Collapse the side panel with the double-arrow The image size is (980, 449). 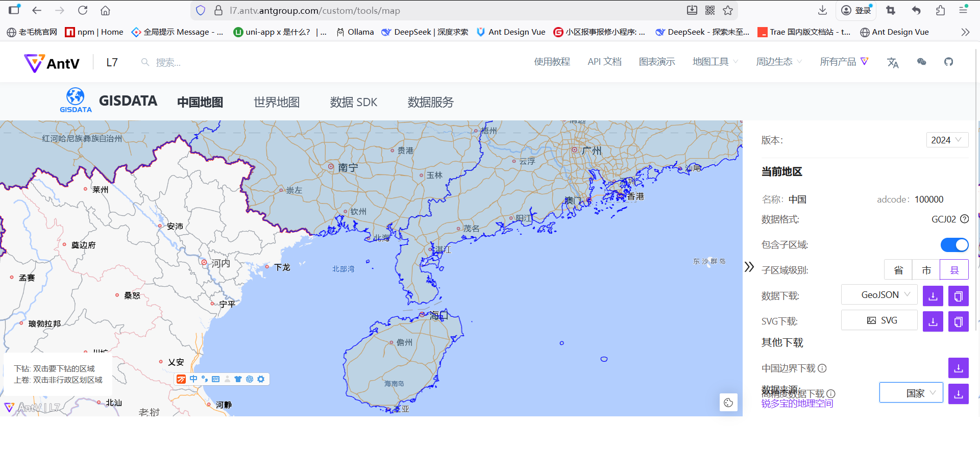tap(749, 267)
